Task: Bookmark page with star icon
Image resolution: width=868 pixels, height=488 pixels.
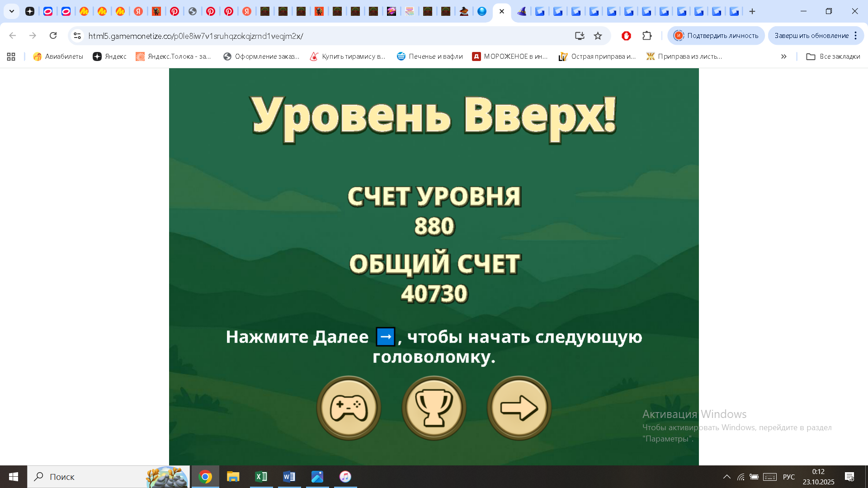Action: (x=598, y=36)
